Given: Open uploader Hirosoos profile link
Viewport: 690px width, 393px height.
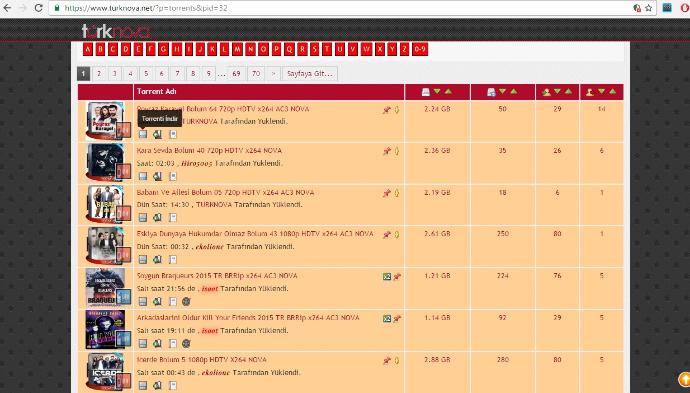Looking at the screenshot, I should 196,163.
